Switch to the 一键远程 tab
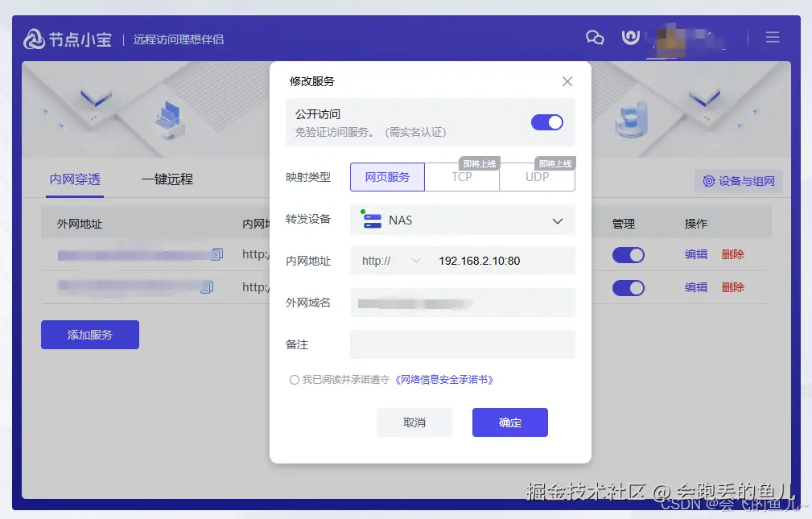This screenshot has height=519, width=812. pos(167,180)
